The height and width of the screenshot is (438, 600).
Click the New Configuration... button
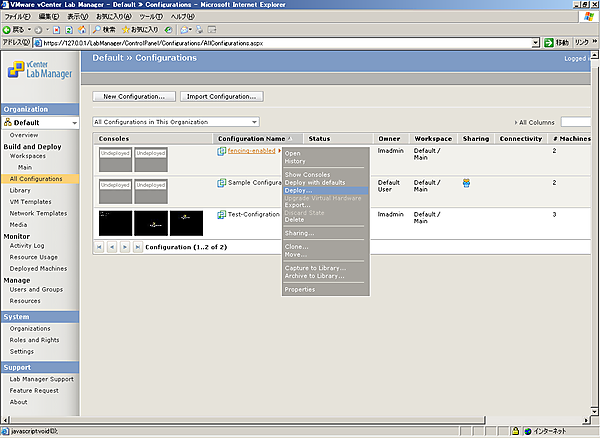pos(135,96)
